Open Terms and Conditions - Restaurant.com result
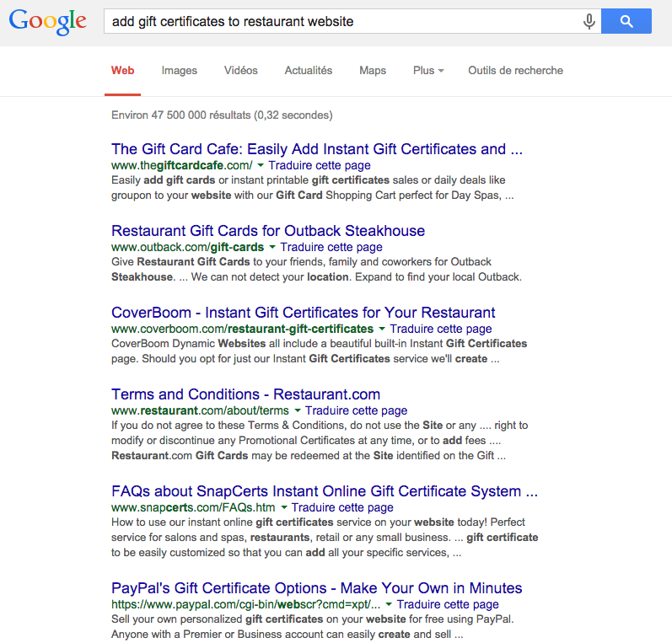The image size is (672, 643). tap(245, 394)
